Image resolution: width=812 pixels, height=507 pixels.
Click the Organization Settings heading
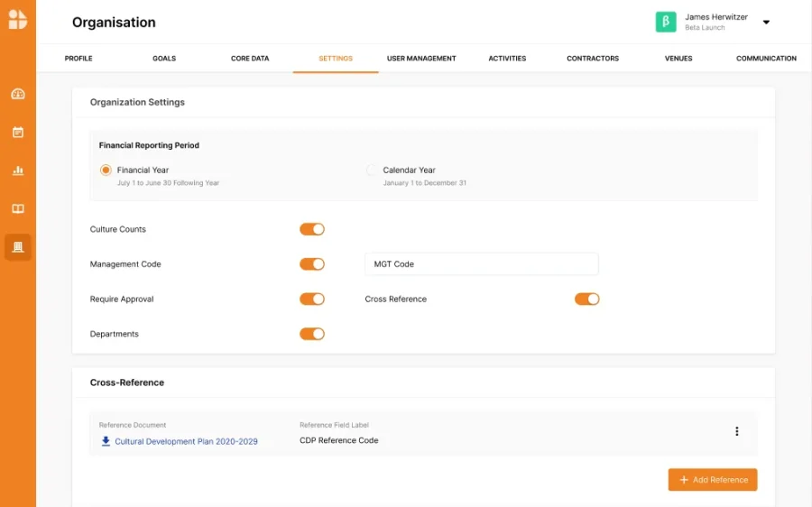point(137,102)
